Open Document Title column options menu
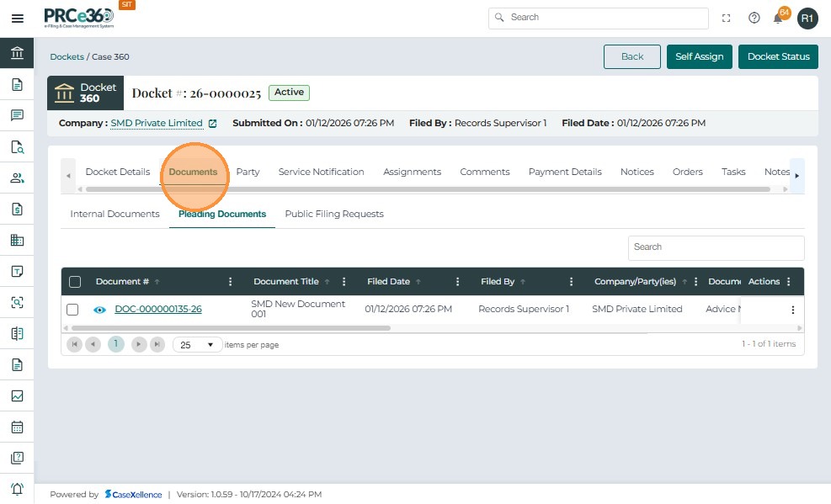The width and height of the screenshot is (831, 504). click(344, 282)
